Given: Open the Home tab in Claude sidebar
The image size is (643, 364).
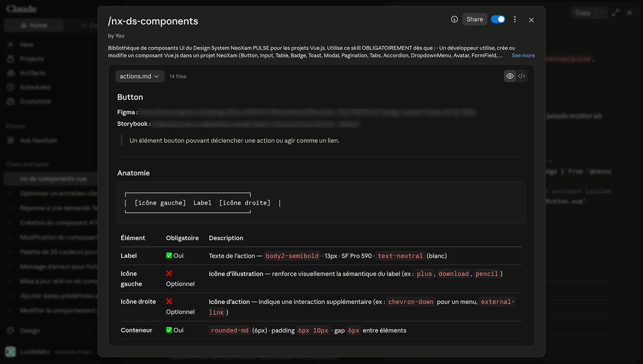Looking at the screenshot, I should pyautogui.click(x=34, y=25).
